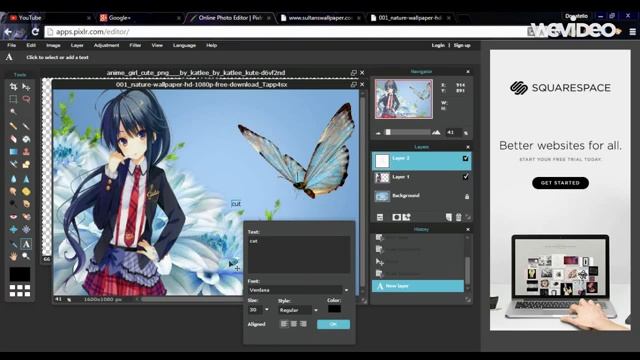
Task: Open the File menu
Action: 12,45
